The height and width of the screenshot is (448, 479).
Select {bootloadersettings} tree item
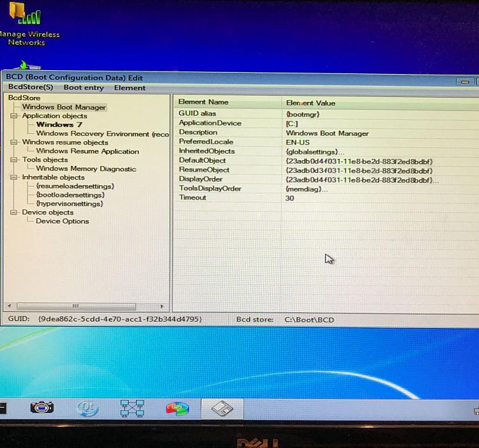(x=70, y=195)
